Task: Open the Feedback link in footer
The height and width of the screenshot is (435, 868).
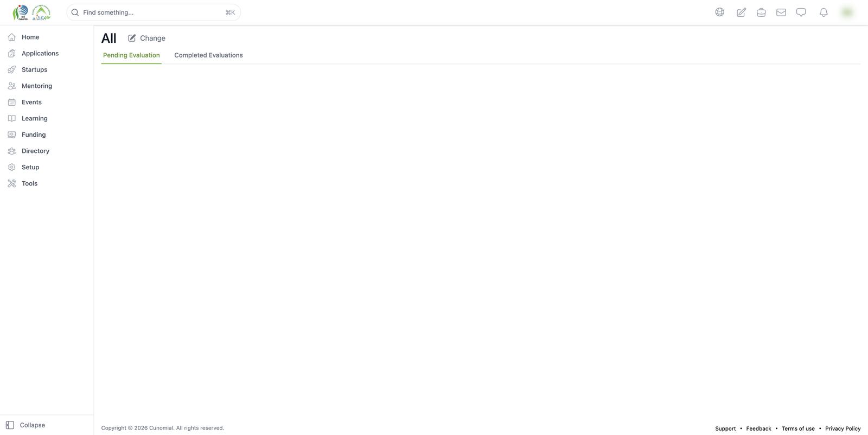Action: [x=758, y=428]
